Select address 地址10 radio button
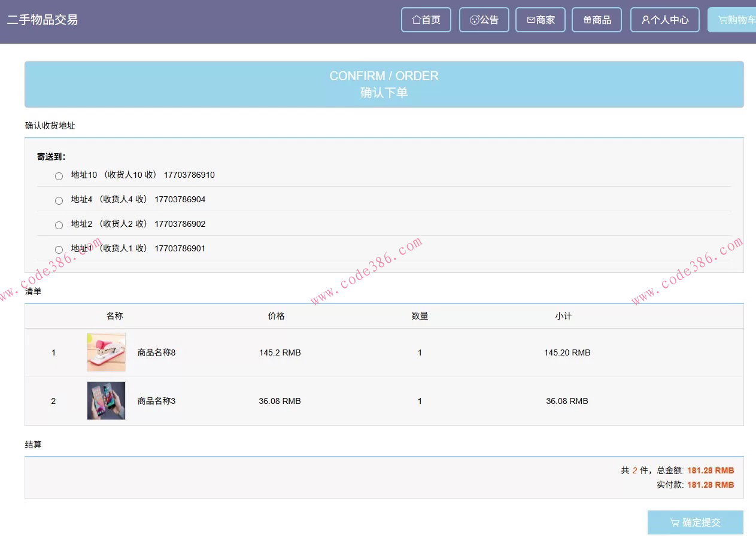Image resolution: width=756 pixels, height=541 pixels. click(x=59, y=176)
